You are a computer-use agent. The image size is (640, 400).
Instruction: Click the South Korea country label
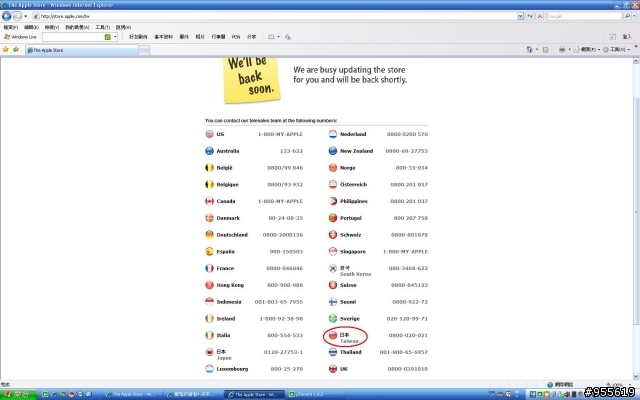[x=356, y=274]
